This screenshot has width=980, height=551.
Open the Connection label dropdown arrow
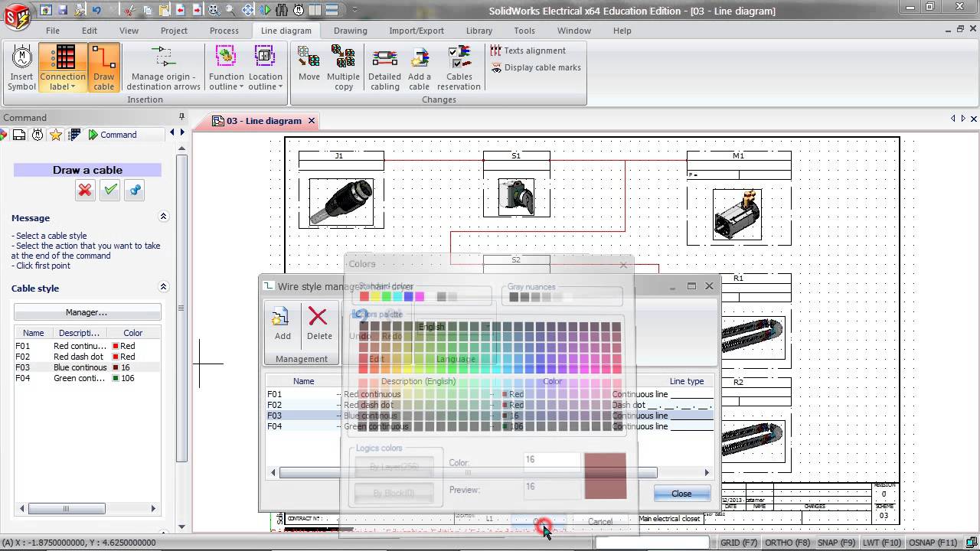(x=73, y=87)
